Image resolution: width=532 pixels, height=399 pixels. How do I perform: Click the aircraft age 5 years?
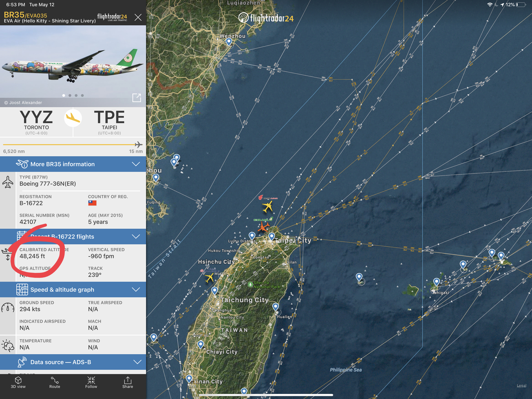98,222
